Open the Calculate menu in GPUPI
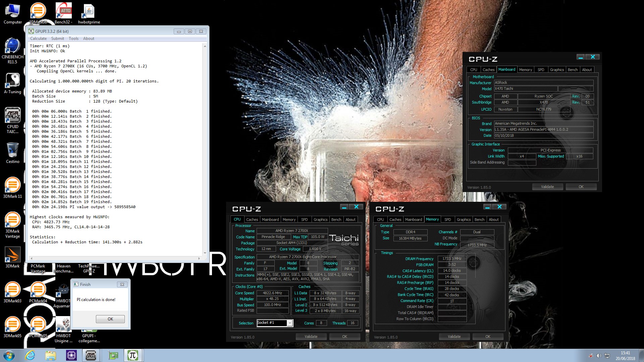This screenshot has height=362, width=644. pyautogui.click(x=38, y=39)
